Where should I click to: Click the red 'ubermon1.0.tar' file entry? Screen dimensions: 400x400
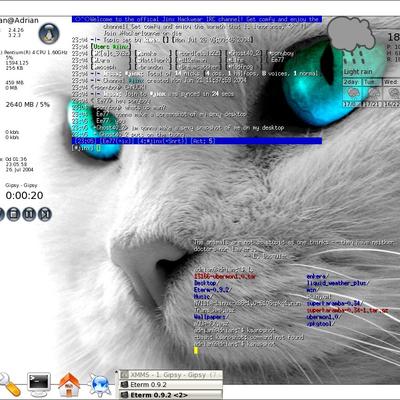click(x=225, y=276)
